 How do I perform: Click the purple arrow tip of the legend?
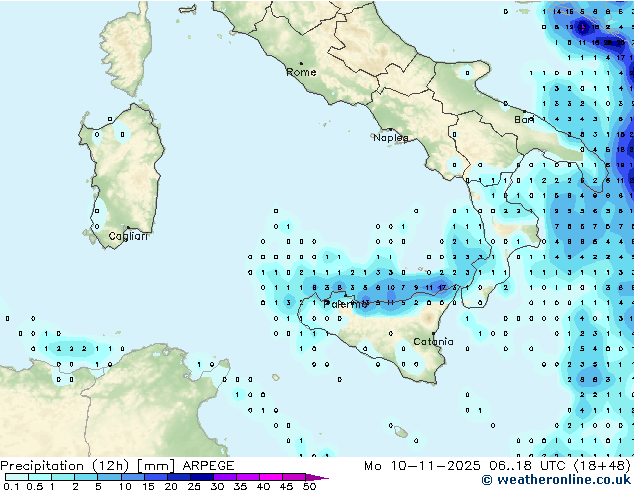317,477
